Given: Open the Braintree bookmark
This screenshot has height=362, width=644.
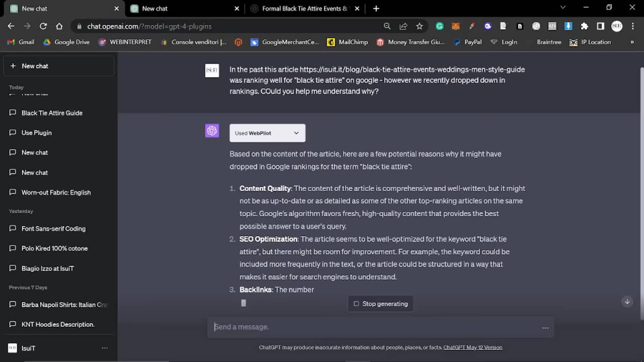Looking at the screenshot, I should tap(544, 42).
